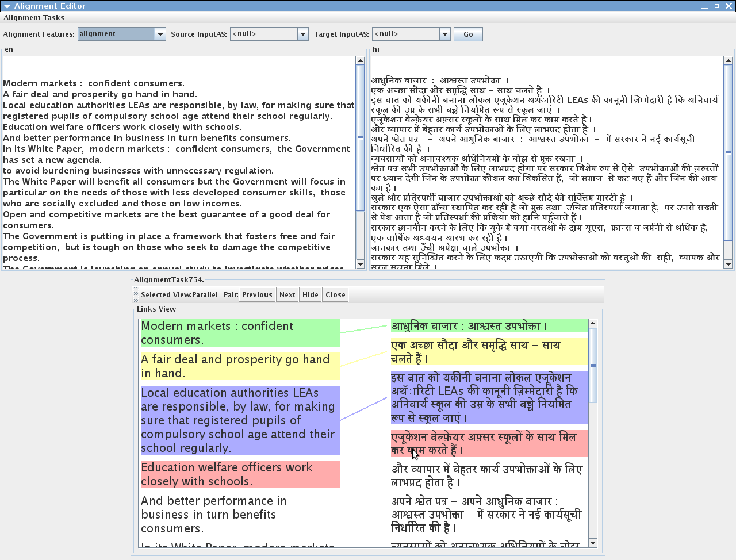Select green 'Modern markets' English segment
Viewport: 736px width, 560px height.
[240, 333]
